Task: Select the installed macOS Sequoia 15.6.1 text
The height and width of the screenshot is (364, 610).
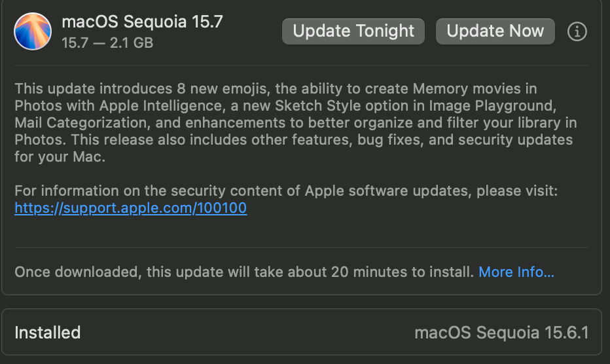Action: pyautogui.click(x=501, y=333)
